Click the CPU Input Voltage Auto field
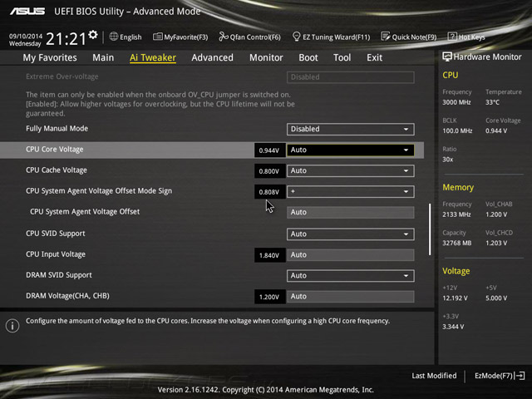Image resolution: width=532 pixels, height=399 pixels. coord(351,255)
